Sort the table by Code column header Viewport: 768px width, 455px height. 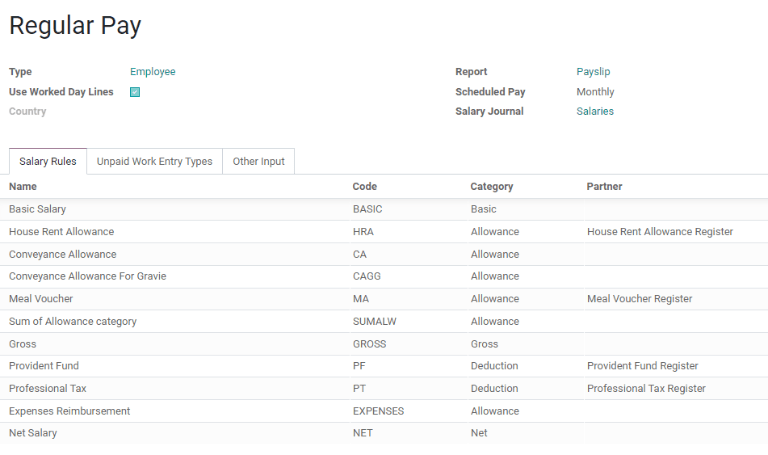tap(365, 186)
